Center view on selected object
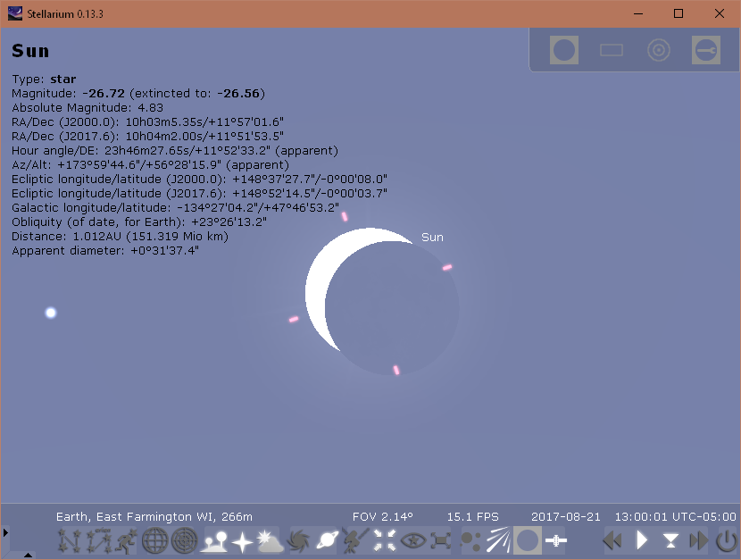The image size is (741, 560). pos(384,540)
